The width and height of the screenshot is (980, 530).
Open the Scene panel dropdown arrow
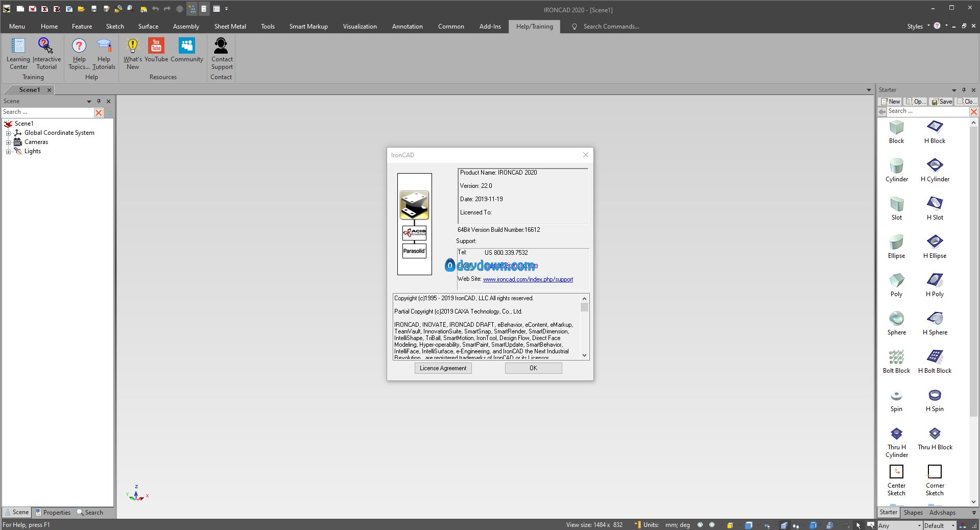[89, 101]
